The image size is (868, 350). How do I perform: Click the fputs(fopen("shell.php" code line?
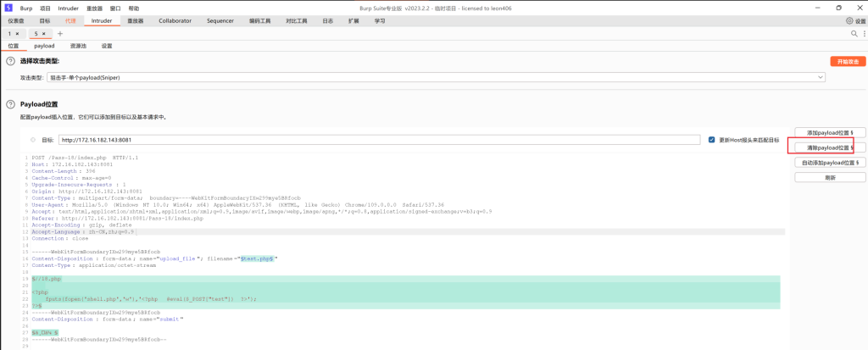(x=151, y=298)
